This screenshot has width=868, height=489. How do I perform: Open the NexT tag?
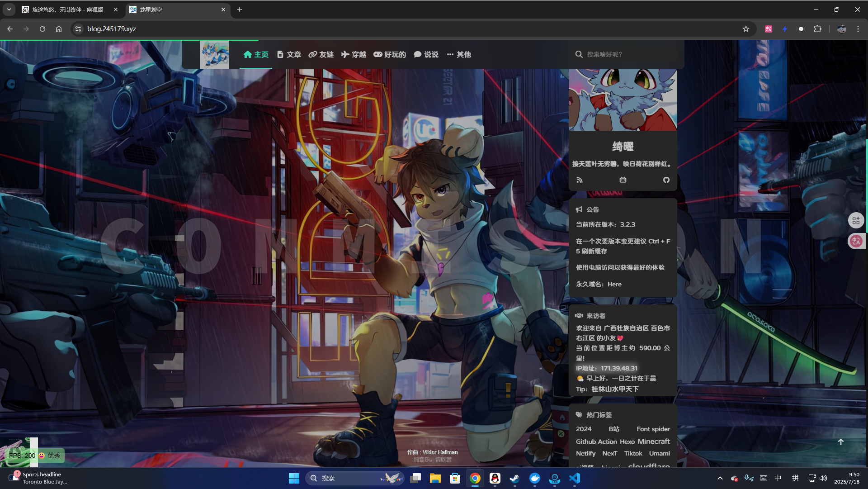609,453
